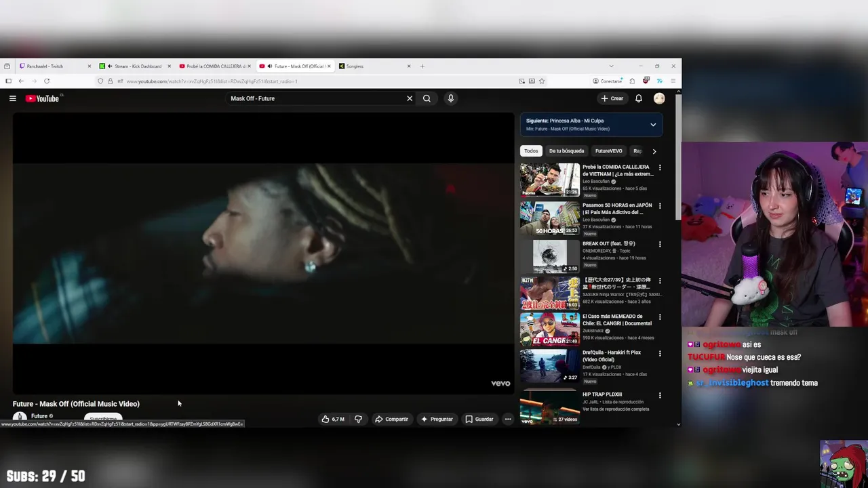This screenshot has height=488, width=868.
Task: Open the Harakiri ft Plox thumbnail
Action: click(550, 366)
